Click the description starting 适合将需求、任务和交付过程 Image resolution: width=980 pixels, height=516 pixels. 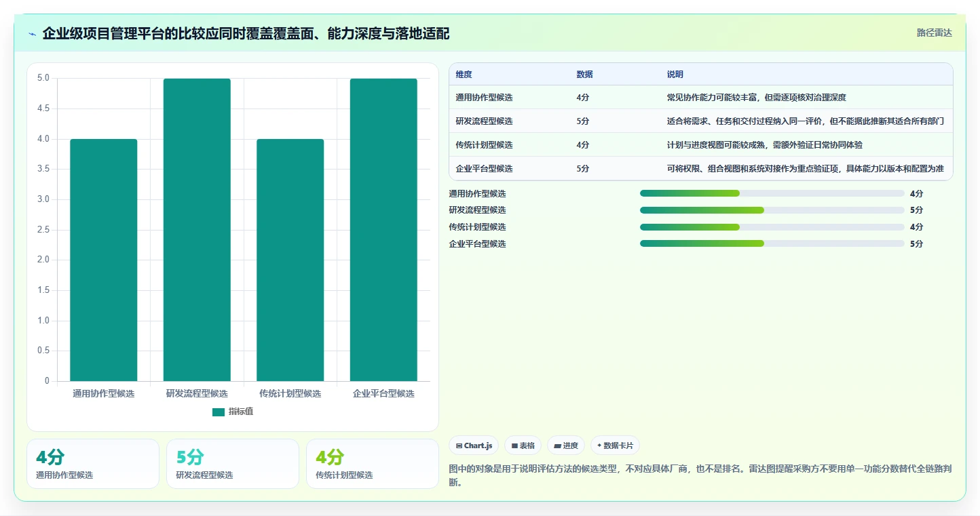pos(806,121)
